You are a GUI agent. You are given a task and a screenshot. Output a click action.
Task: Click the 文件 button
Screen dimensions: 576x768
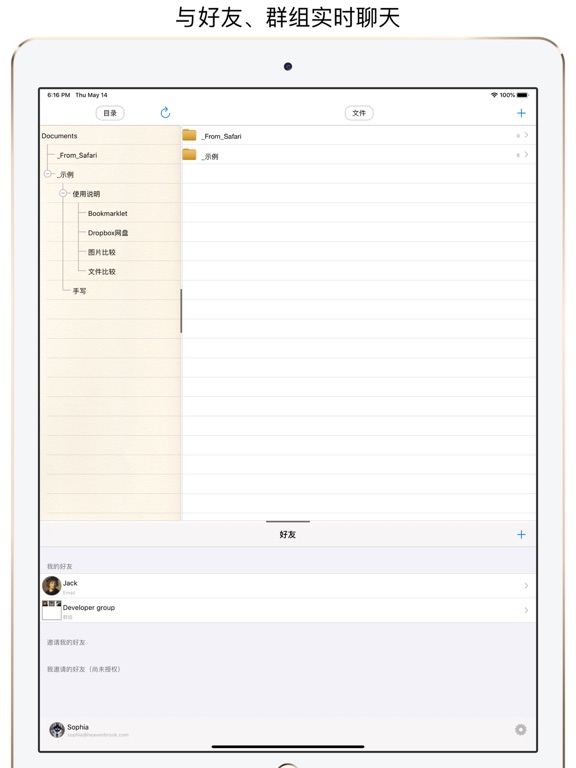359,113
